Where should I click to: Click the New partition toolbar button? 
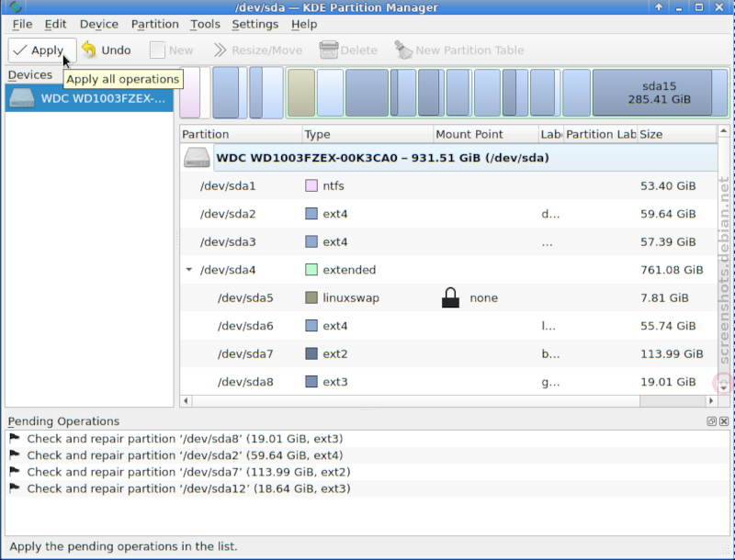(x=172, y=50)
